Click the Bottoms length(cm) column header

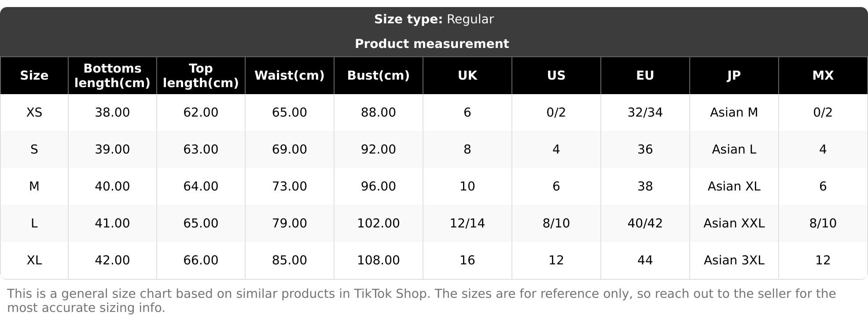tap(112, 76)
